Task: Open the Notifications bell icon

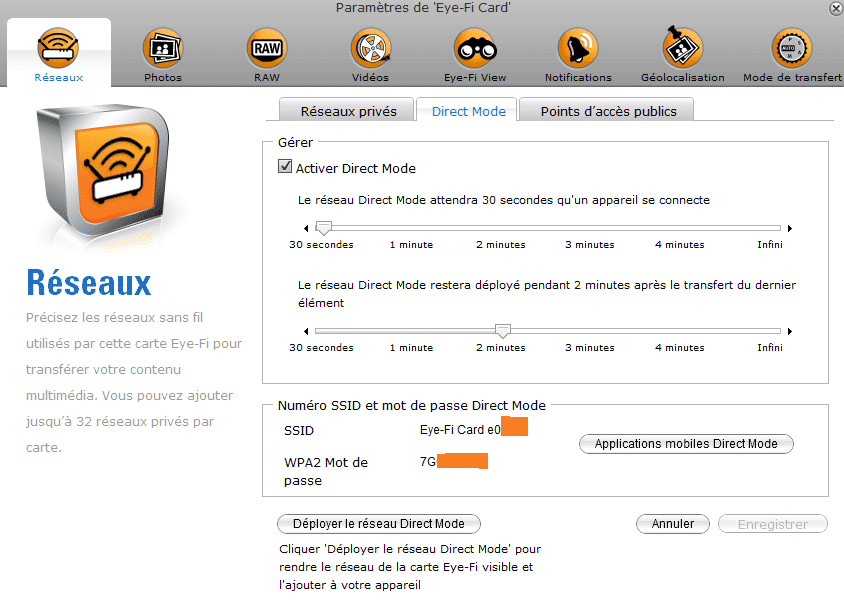Action: tap(578, 48)
